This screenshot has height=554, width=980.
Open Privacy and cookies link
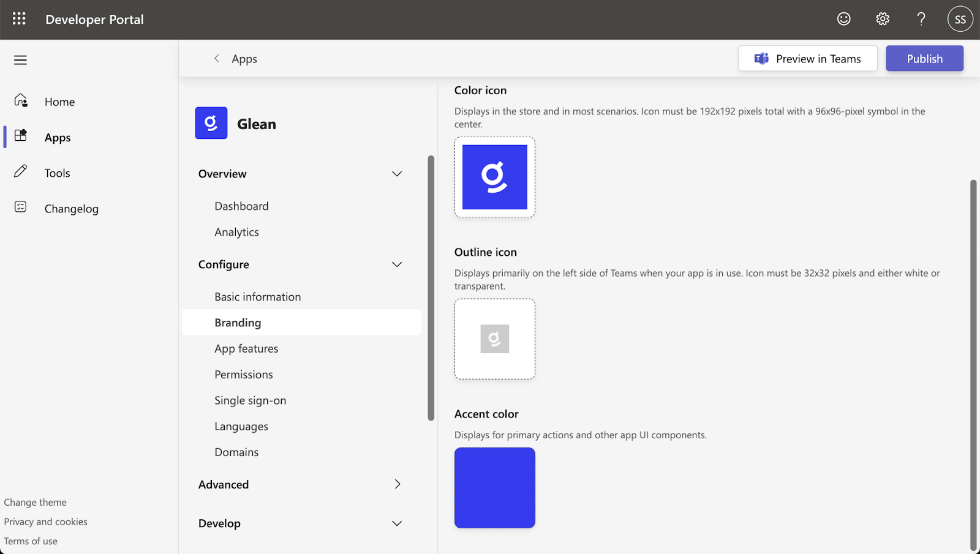tap(46, 522)
